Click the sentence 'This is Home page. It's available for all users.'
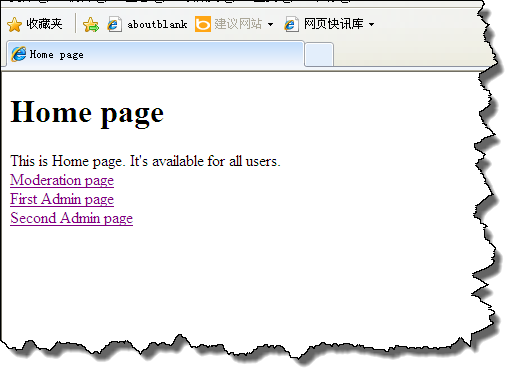The height and width of the screenshot is (380, 518). [145, 161]
